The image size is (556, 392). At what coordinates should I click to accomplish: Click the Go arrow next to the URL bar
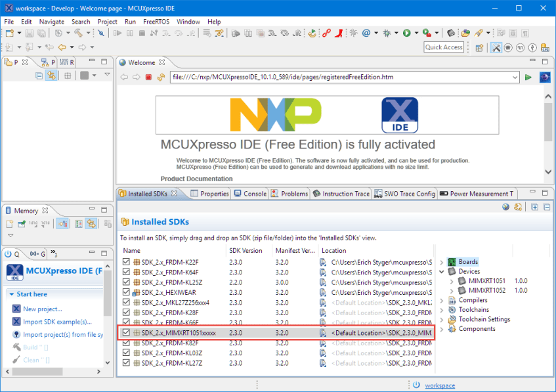click(529, 77)
